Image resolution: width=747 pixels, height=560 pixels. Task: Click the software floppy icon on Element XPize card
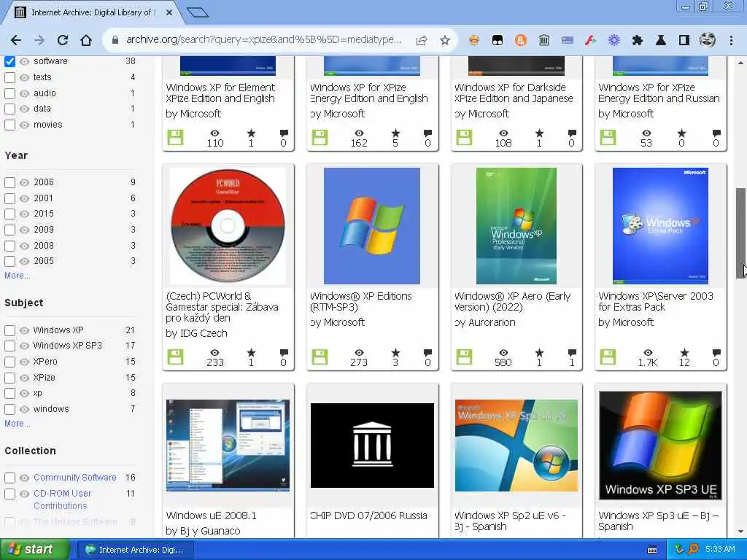pyautogui.click(x=175, y=138)
